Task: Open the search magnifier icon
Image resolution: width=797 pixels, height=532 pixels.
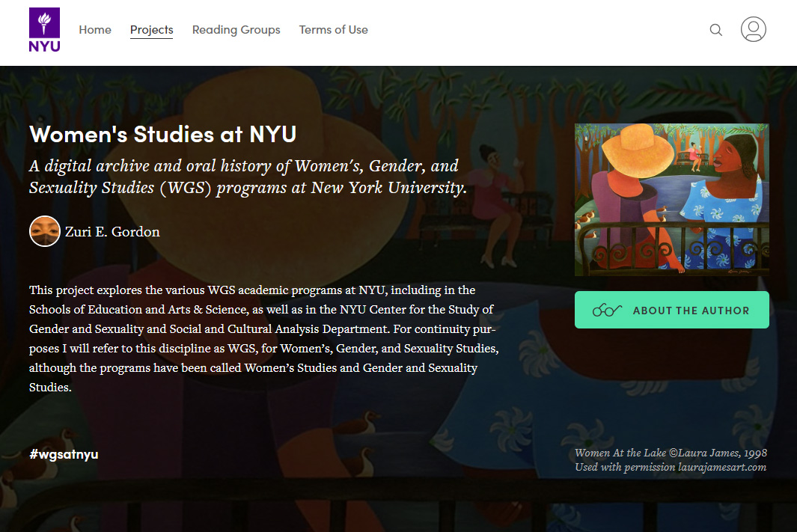Action: click(716, 30)
